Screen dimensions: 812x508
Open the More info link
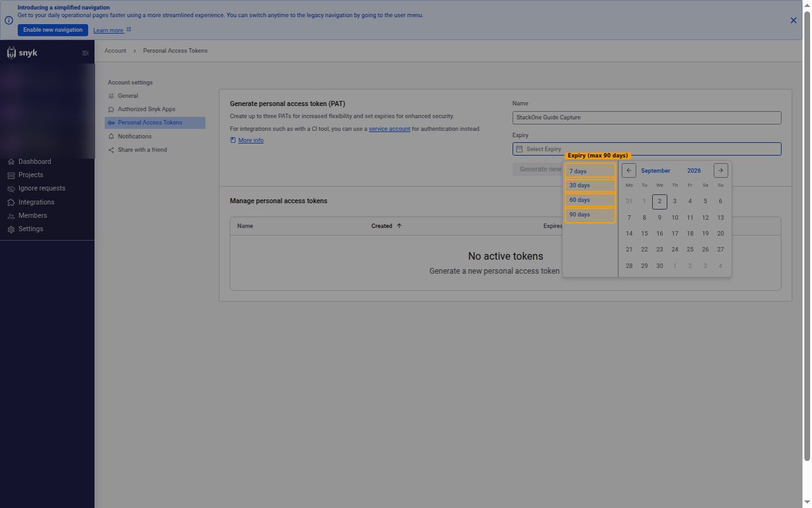tap(251, 140)
